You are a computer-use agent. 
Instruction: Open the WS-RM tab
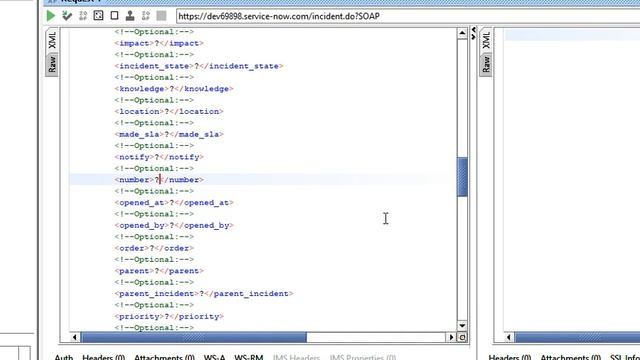(x=249, y=357)
